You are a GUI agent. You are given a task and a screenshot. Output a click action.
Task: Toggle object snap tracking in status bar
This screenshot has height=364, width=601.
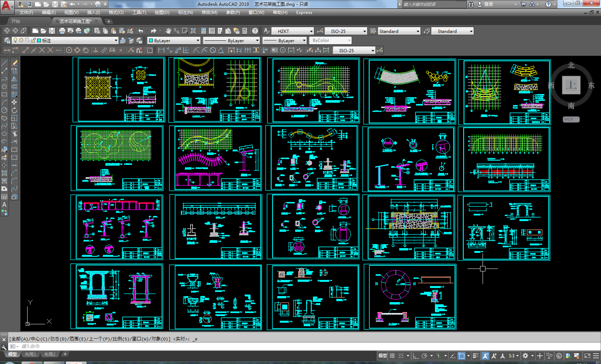453,356
